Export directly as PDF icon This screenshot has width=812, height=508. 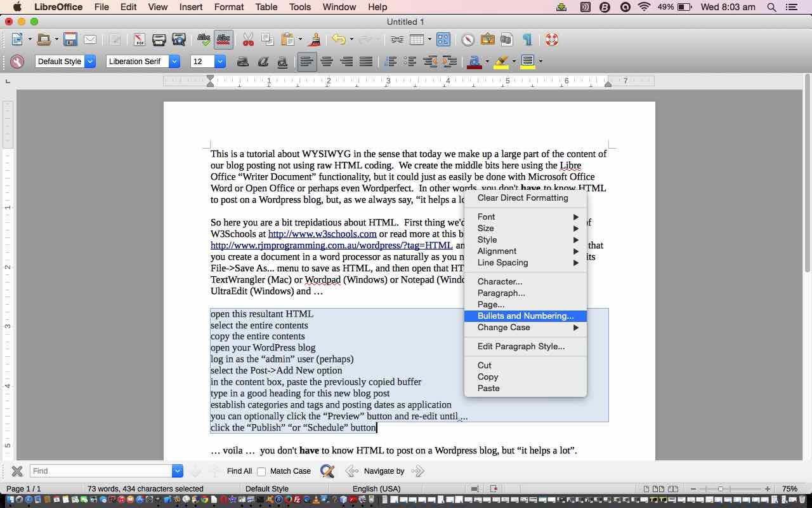[139, 40]
